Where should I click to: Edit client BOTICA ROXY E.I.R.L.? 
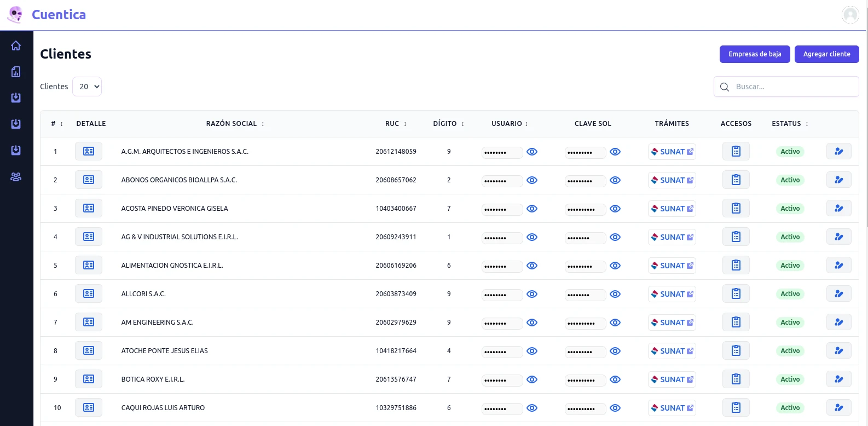coord(839,379)
